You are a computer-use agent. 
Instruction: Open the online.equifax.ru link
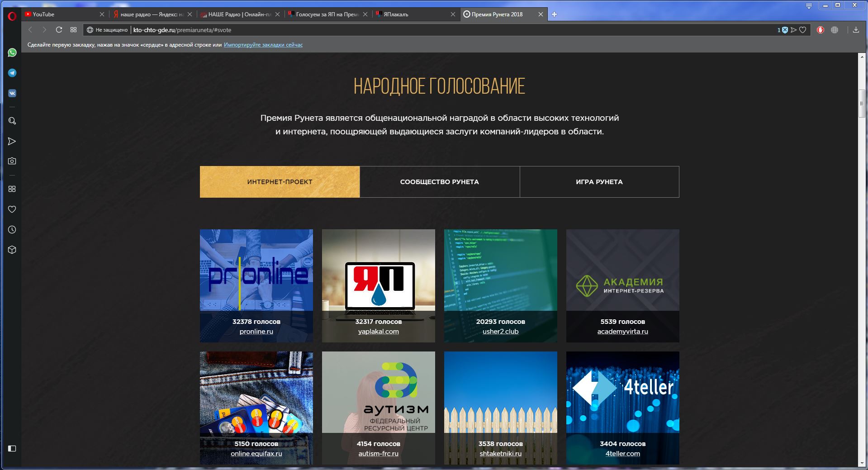256,454
